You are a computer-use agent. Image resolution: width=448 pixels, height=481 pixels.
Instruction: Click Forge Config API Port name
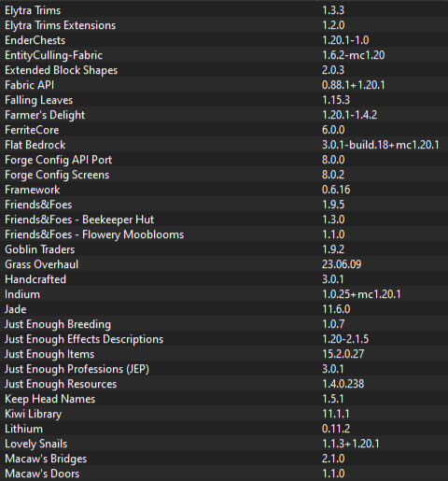click(58, 160)
